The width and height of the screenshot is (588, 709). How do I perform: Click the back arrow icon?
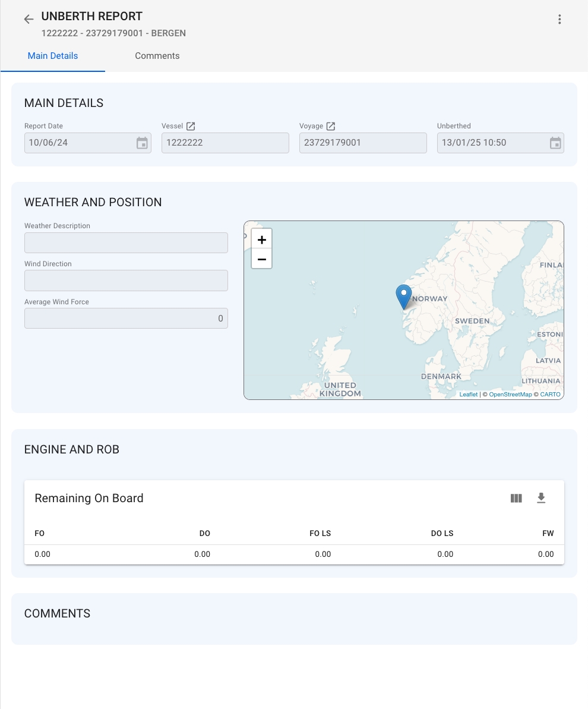29,20
